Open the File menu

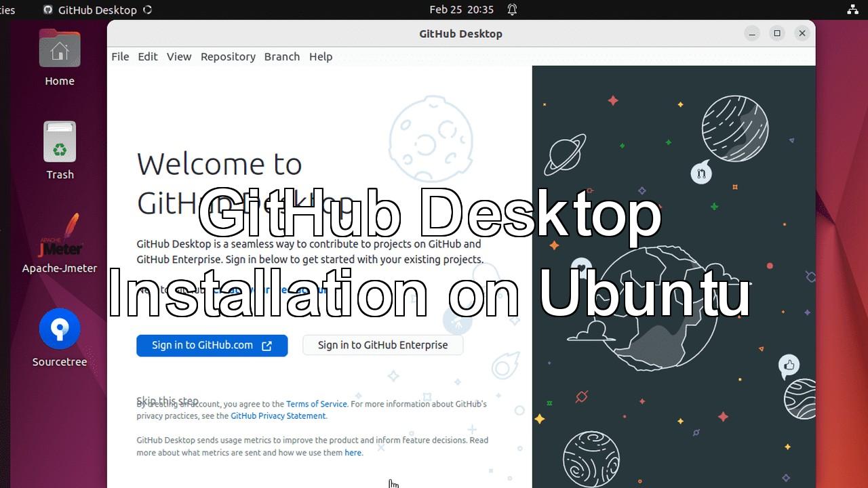click(x=120, y=56)
